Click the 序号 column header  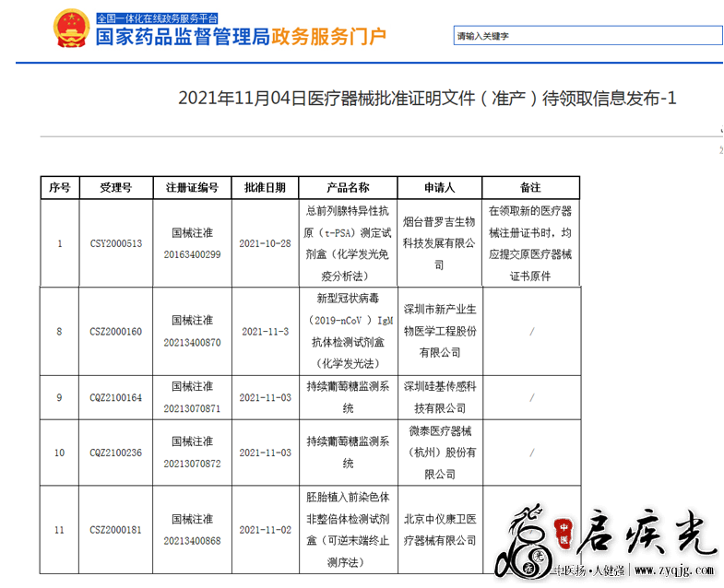(x=60, y=187)
